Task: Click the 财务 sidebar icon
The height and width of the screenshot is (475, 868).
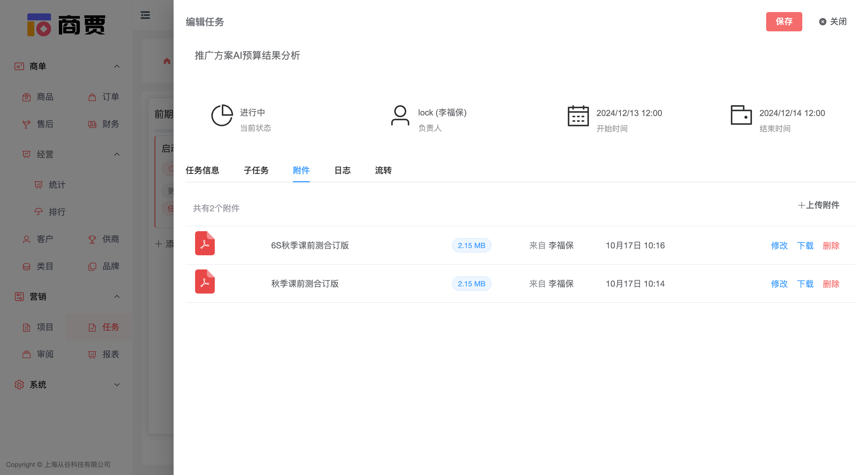Action: click(x=92, y=124)
